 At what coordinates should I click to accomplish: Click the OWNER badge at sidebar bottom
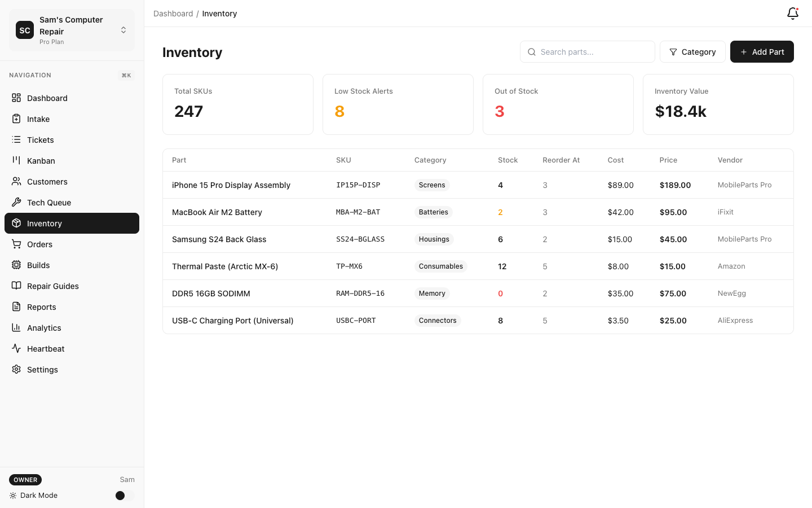(x=25, y=479)
